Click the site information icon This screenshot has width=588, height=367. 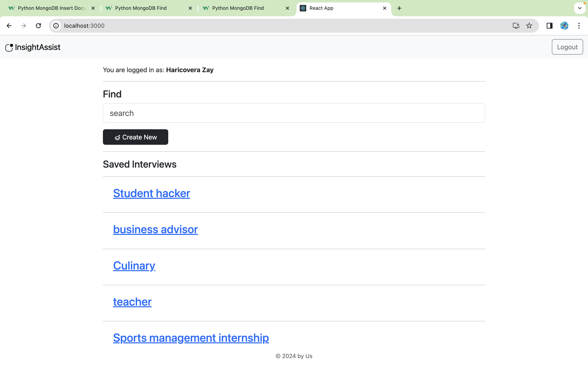56,26
